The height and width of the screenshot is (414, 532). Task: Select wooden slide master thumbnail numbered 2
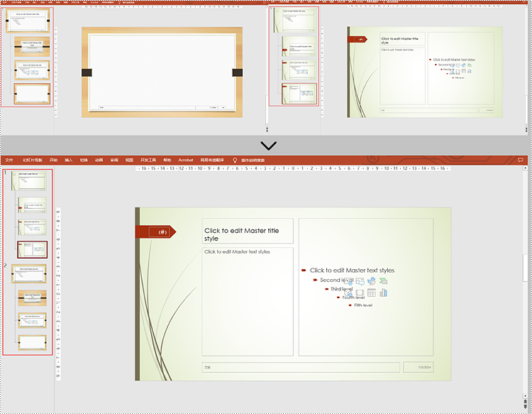(29, 273)
